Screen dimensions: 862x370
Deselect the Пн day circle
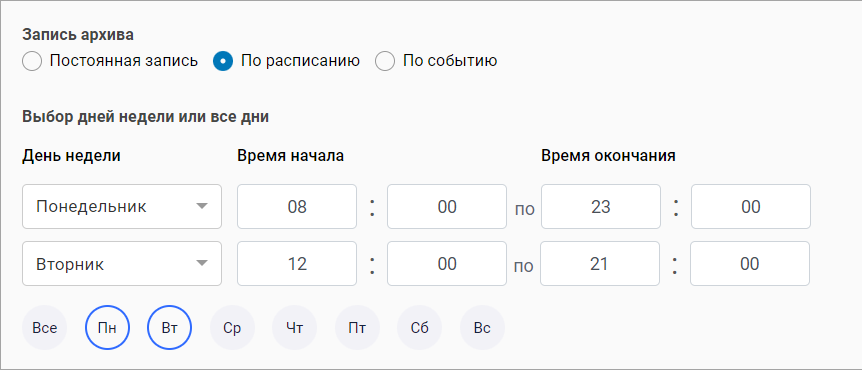[107, 328]
